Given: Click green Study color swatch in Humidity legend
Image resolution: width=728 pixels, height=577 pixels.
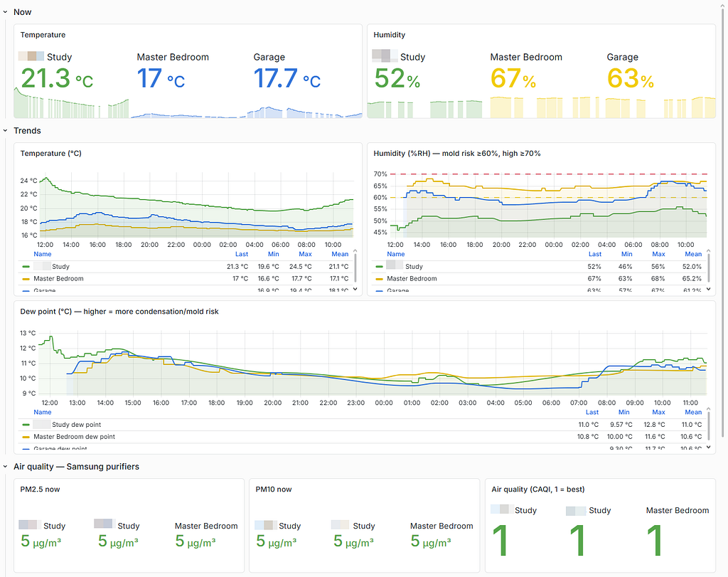Looking at the screenshot, I should [380, 267].
